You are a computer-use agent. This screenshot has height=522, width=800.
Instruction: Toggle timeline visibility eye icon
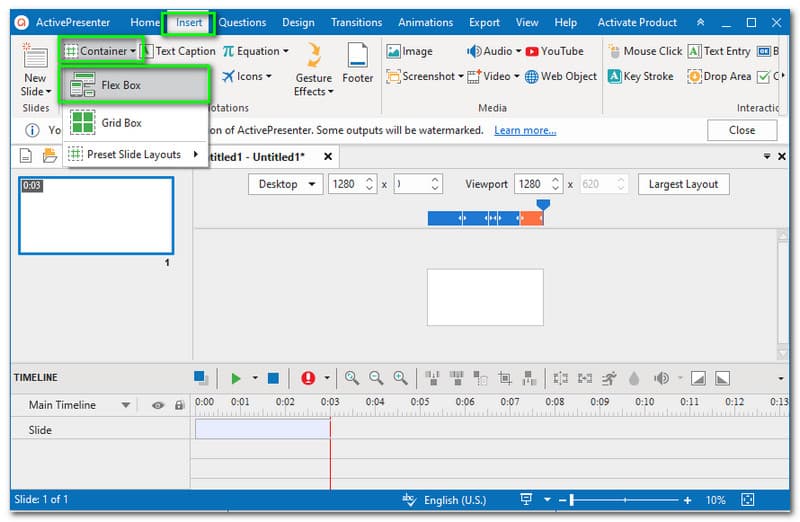pos(158,405)
